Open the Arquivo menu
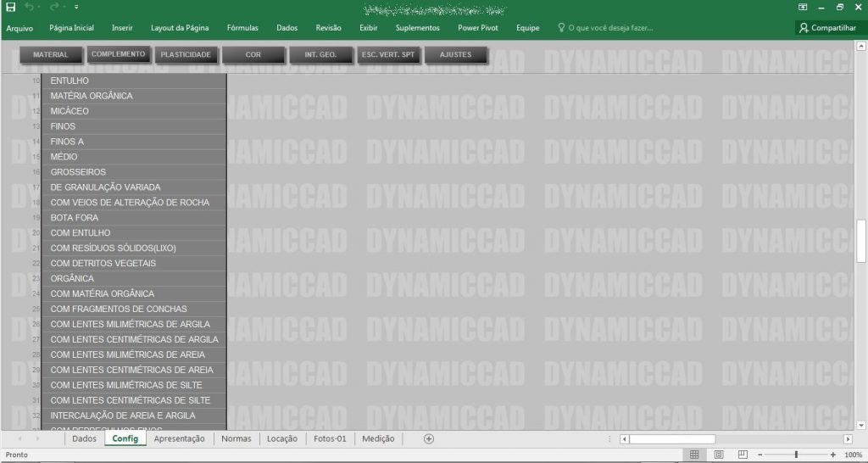 tap(19, 28)
